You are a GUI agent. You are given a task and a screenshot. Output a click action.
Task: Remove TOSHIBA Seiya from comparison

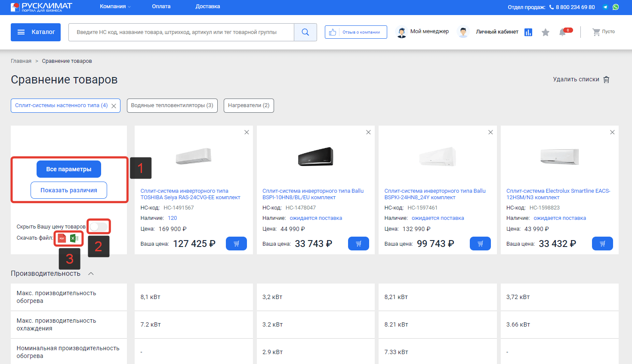(x=247, y=132)
